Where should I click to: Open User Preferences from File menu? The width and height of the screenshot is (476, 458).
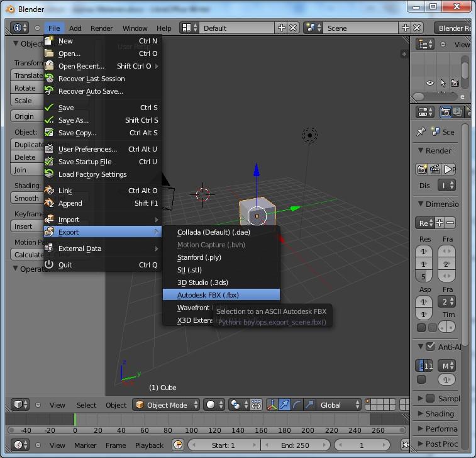102,149
